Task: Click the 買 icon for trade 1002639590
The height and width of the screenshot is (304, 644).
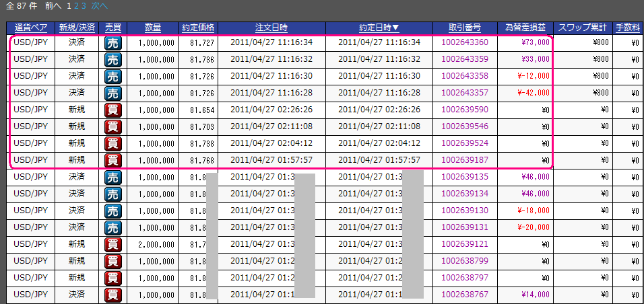Action: coord(113,110)
